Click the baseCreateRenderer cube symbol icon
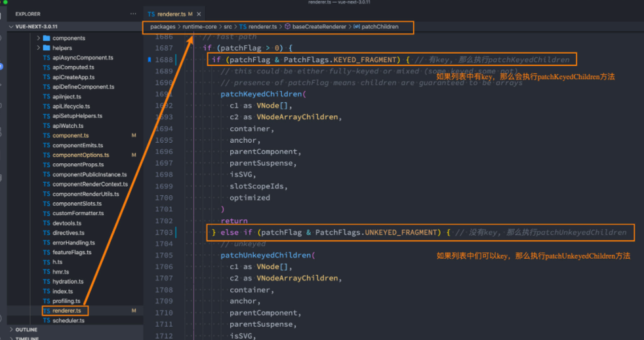Image resolution: width=644 pixels, height=340 pixels. [287, 27]
